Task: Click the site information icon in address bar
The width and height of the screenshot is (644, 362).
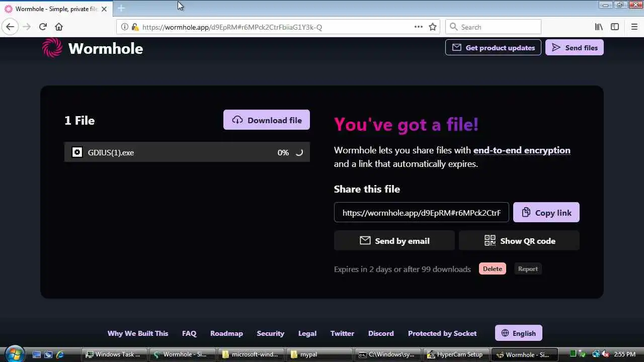Action: tap(124, 27)
